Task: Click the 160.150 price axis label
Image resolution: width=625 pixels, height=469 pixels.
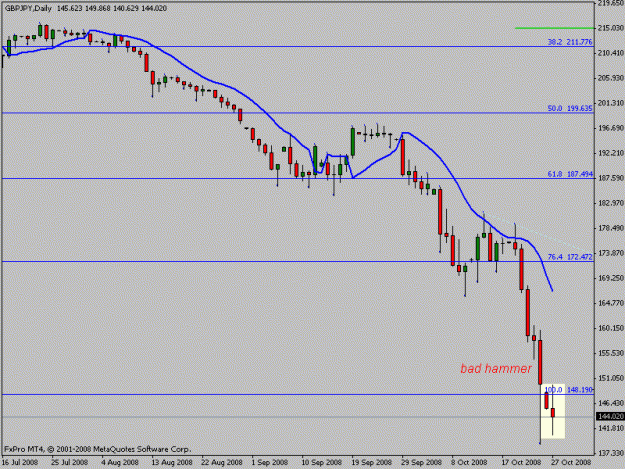Action: [x=611, y=328]
